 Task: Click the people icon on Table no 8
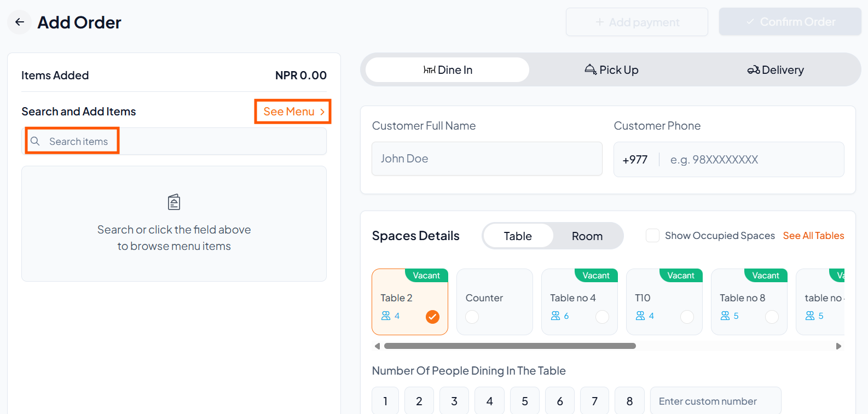point(725,316)
